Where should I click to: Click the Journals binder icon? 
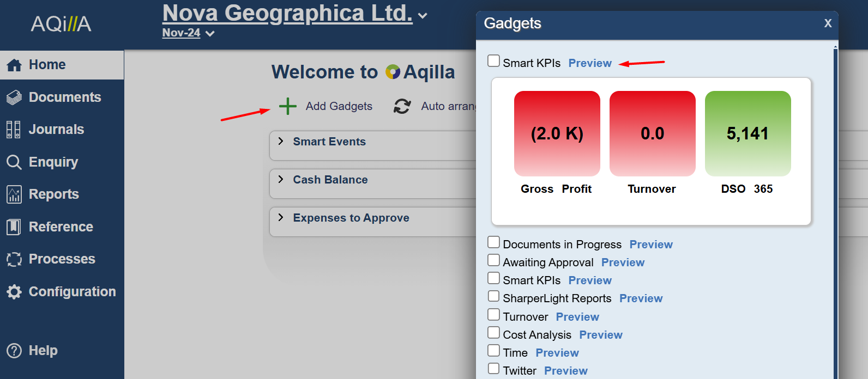tap(14, 130)
